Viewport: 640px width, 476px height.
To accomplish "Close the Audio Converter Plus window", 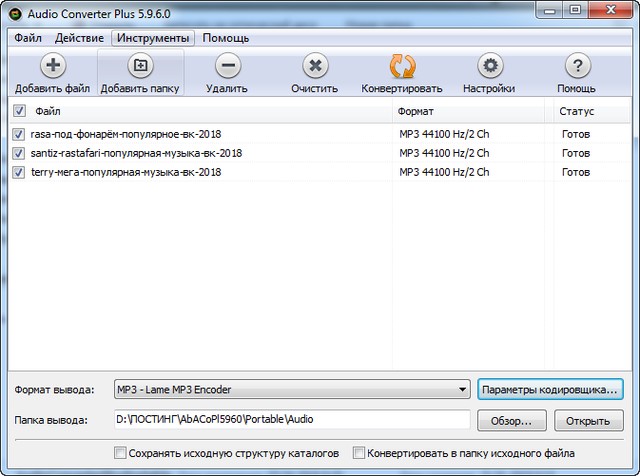I will coord(610,10).
